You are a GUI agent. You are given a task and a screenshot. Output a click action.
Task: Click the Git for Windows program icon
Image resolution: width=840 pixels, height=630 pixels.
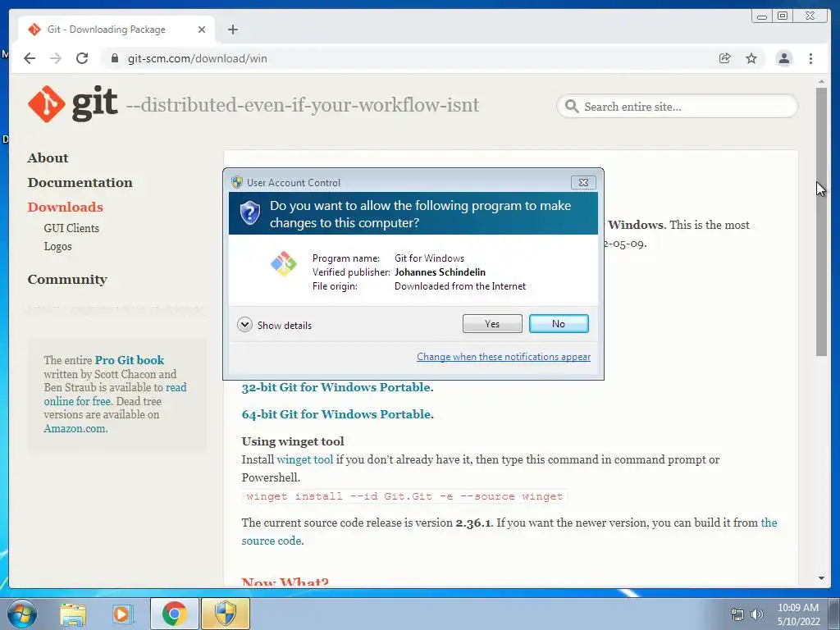tap(283, 263)
